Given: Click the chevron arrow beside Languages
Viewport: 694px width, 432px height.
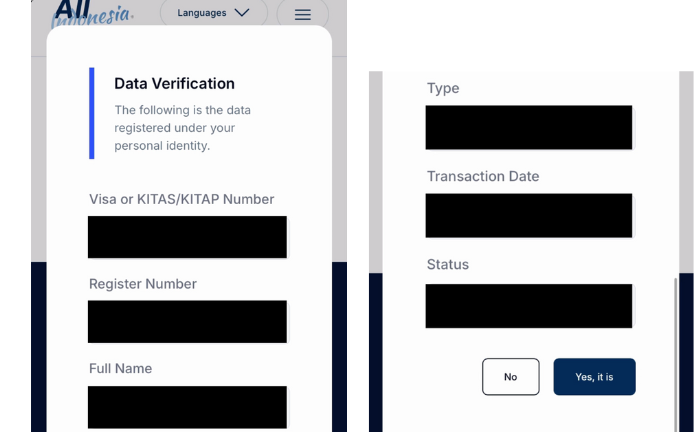Looking at the screenshot, I should [x=242, y=13].
